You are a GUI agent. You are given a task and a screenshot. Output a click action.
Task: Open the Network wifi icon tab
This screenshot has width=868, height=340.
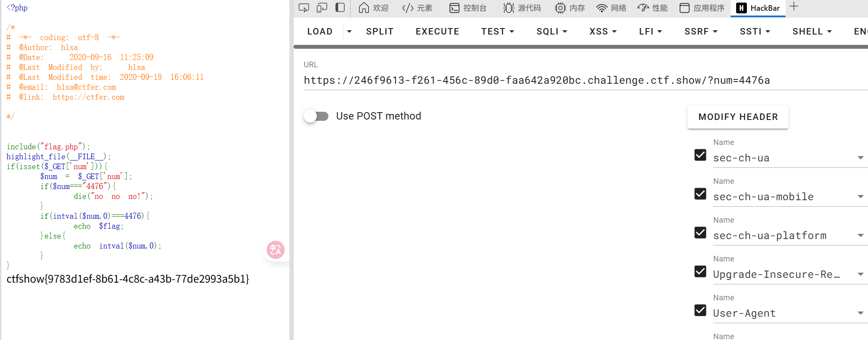(611, 8)
